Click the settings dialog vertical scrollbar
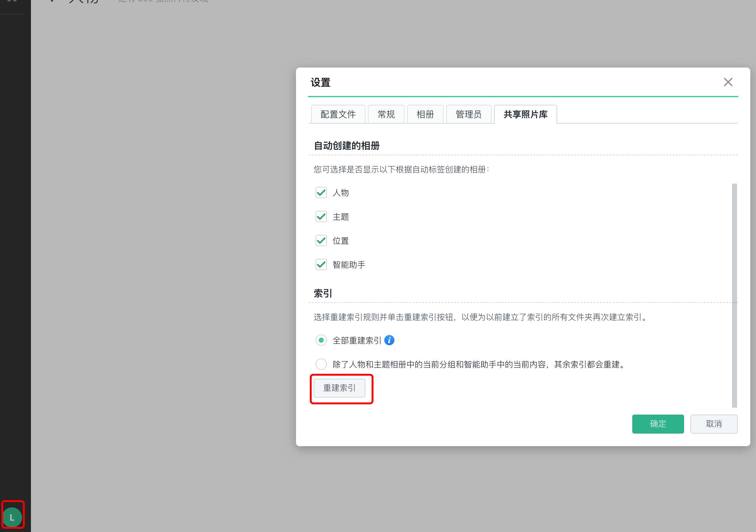The height and width of the screenshot is (532, 756). tap(734, 295)
